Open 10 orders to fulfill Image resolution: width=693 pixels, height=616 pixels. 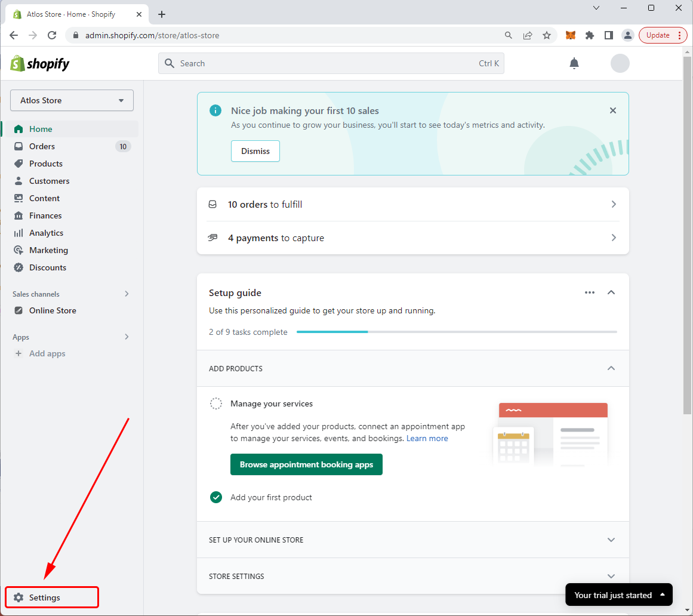point(413,204)
